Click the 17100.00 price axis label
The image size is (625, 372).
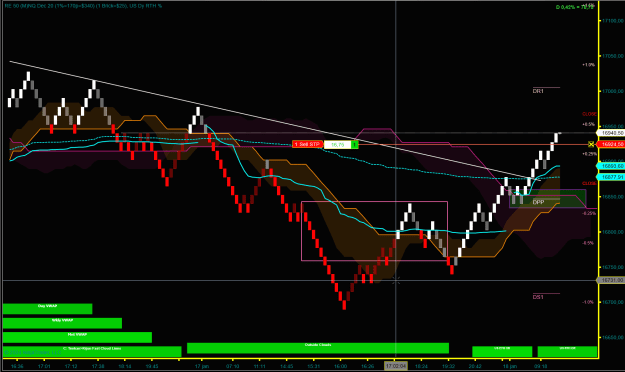coord(613,21)
